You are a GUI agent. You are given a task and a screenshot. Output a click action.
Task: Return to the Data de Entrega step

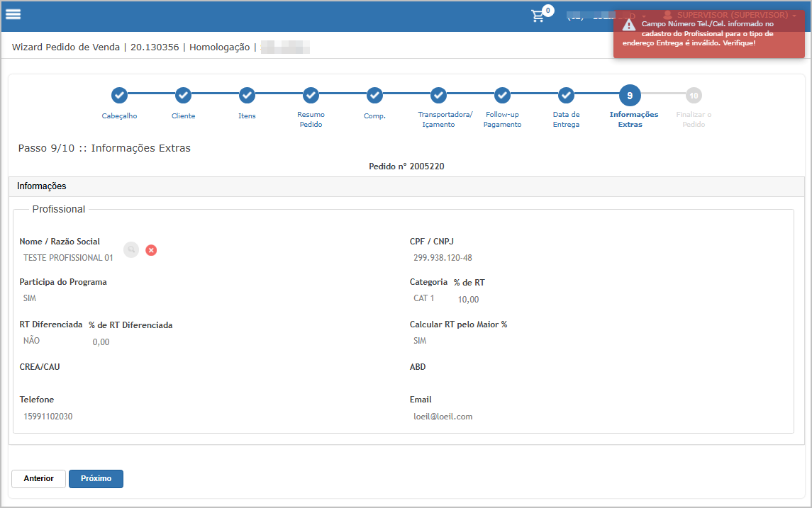point(566,95)
